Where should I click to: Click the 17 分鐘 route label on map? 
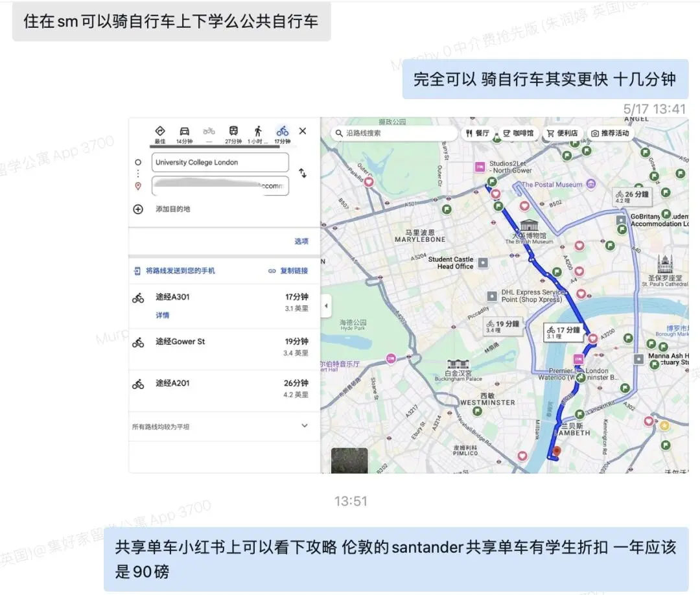coord(563,332)
